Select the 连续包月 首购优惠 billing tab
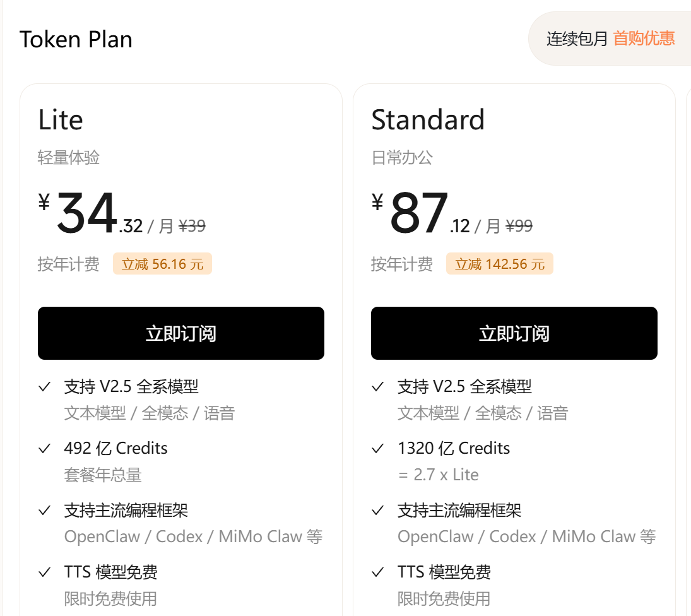Viewport: 691px width, 616px height. click(x=610, y=38)
